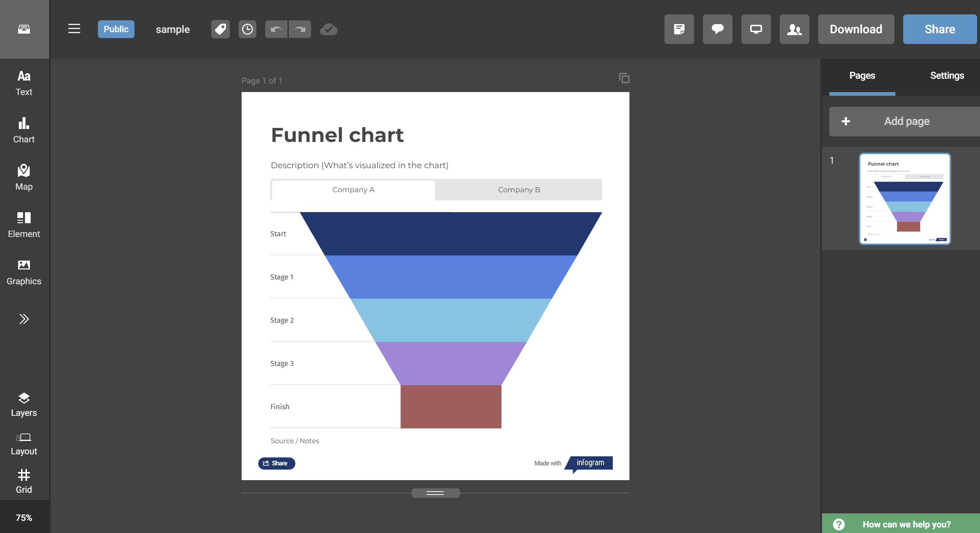
Task: Open the notes icon in top bar
Action: [x=679, y=29]
